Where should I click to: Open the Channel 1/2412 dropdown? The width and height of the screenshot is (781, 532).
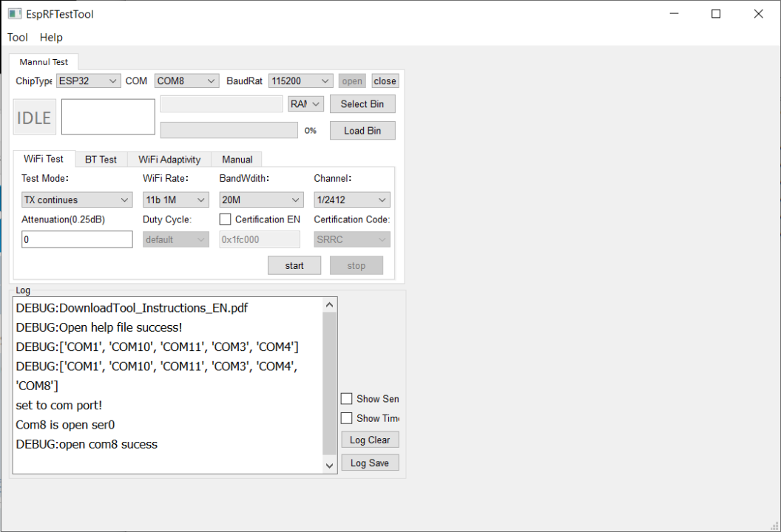[351, 199]
